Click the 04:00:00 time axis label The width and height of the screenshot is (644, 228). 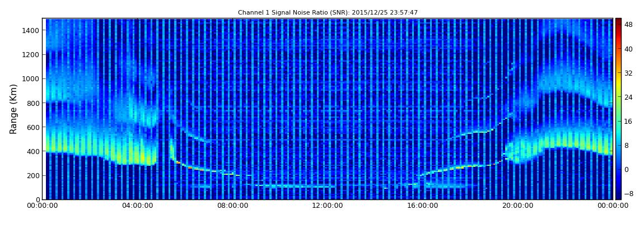137,206
